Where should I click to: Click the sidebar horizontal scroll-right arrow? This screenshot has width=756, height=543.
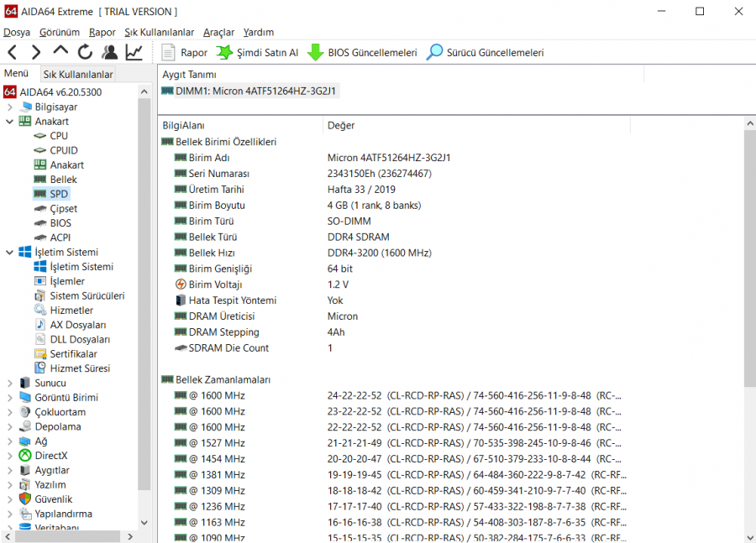[130, 536]
